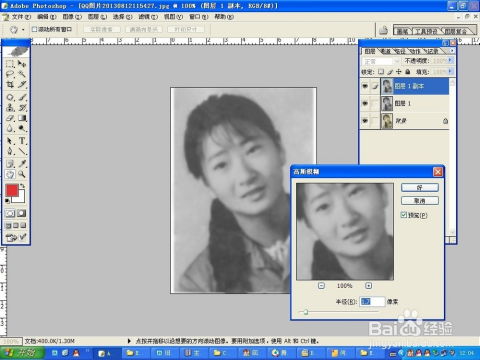This screenshot has height=360, width=480.
Task: Select the Type tool
Action: tap(22, 141)
